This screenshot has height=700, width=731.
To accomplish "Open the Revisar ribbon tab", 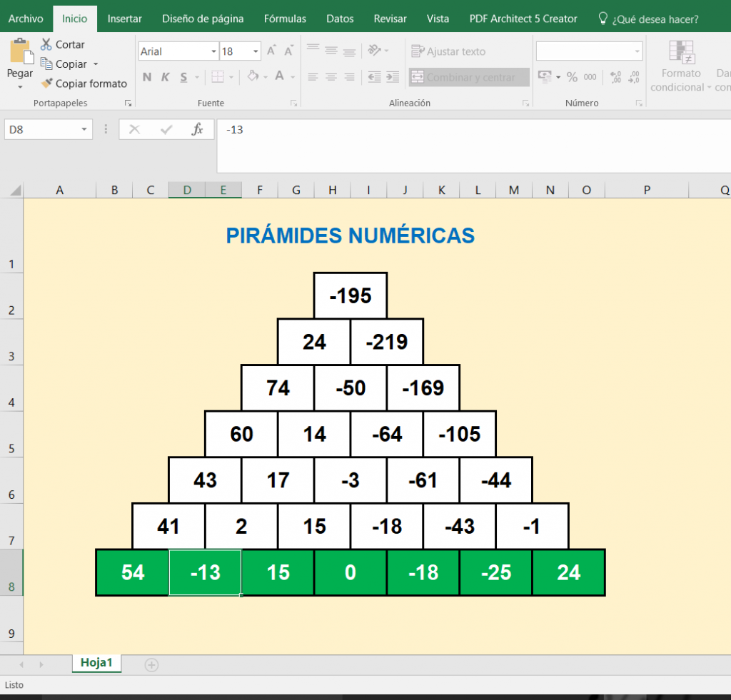I will [x=390, y=19].
